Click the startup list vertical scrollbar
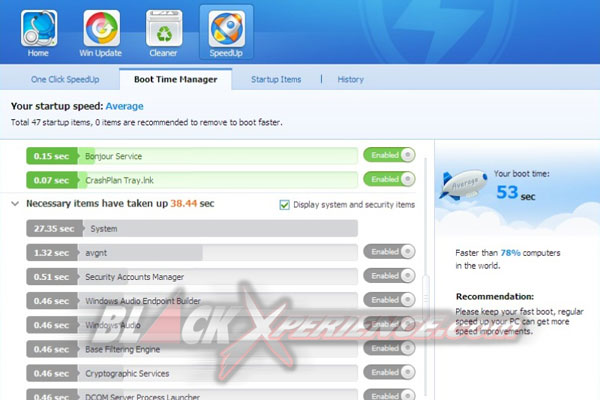Screen dimensions: 600x400 click(x=426, y=295)
